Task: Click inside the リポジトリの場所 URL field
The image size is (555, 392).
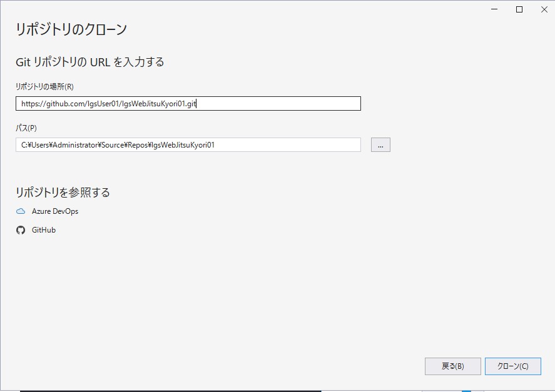Action: [x=188, y=103]
